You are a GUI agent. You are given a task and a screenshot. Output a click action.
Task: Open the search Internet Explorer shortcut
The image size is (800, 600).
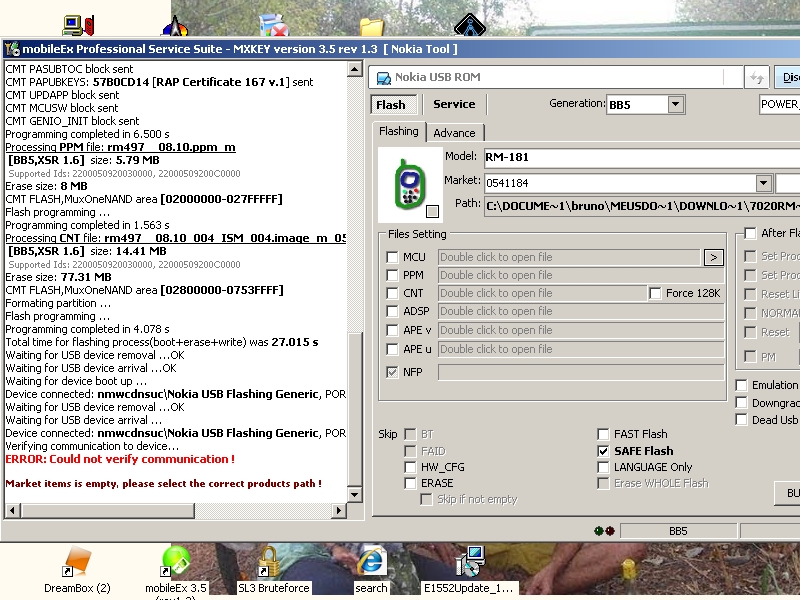tap(371, 569)
